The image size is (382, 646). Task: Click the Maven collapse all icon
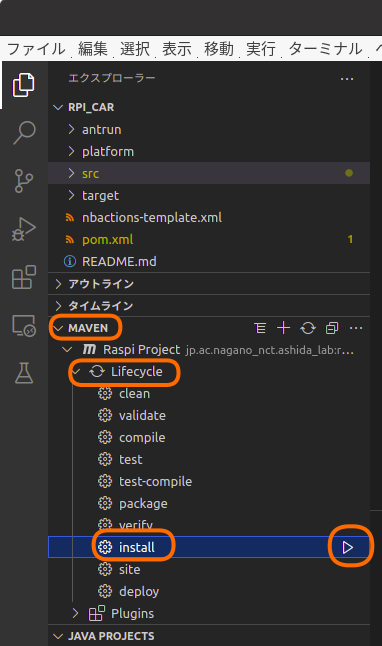[332, 328]
